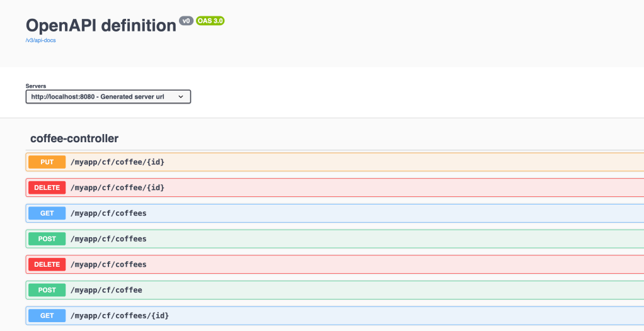Click the GET badge for /myapp/cf/coffees/{id}
Image resolution: width=644 pixels, height=331 pixels.
[47, 315]
